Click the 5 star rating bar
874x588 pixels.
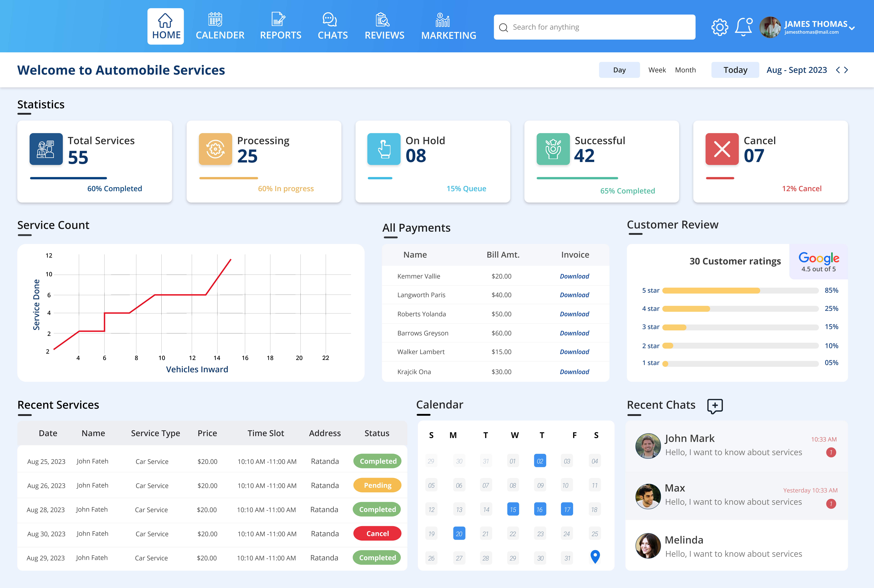click(741, 291)
